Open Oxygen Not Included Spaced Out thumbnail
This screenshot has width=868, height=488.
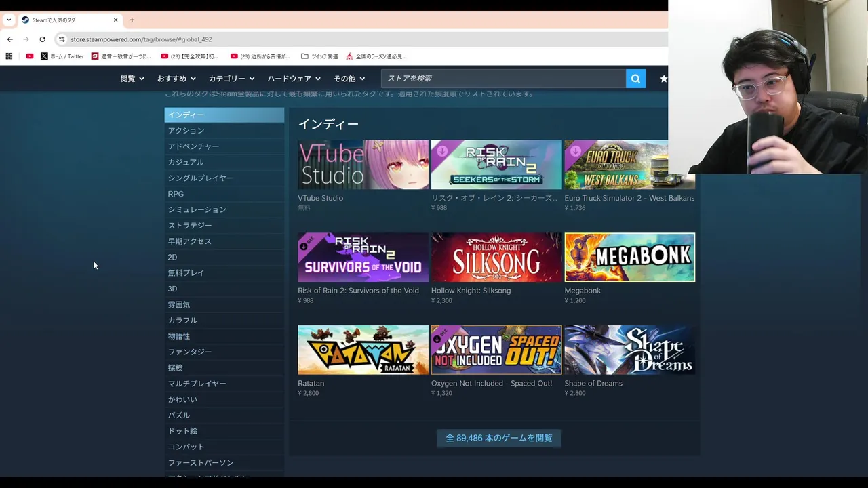coord(496,350)
